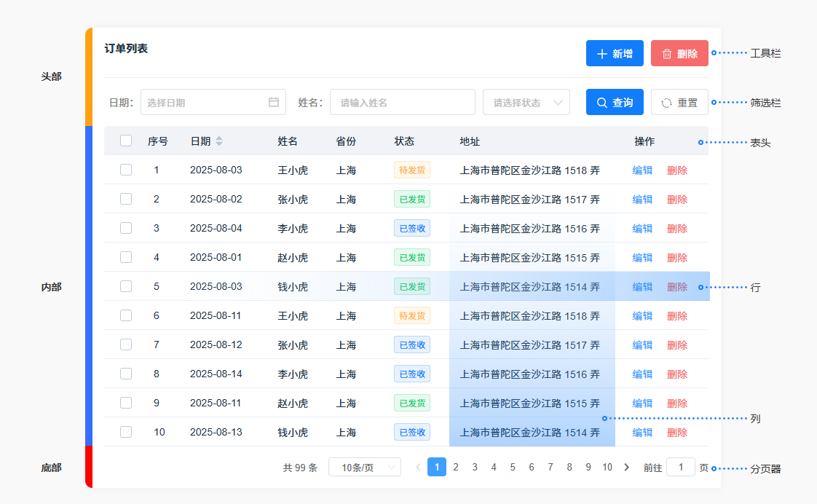The image size is (817, 504).
Task: Click the 前往 page number input box
Action: 681,468
